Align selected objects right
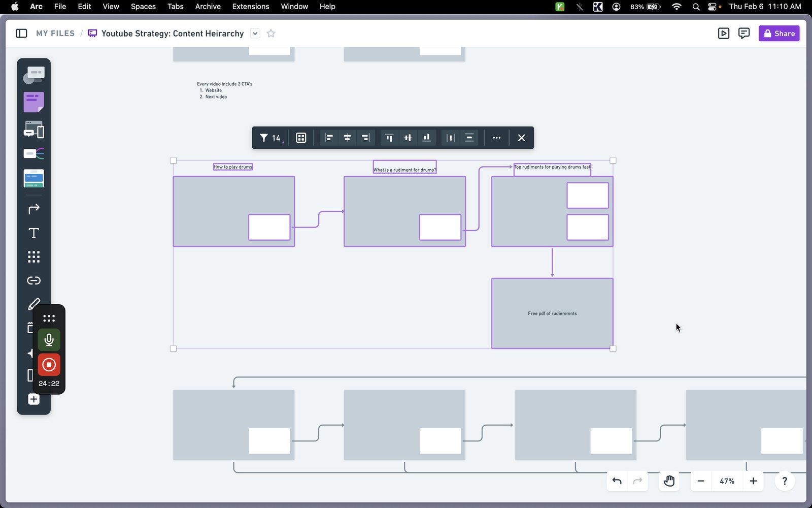The width and height of the screenshot is (812, 508). pyautogui.click(x=365, y=138)
